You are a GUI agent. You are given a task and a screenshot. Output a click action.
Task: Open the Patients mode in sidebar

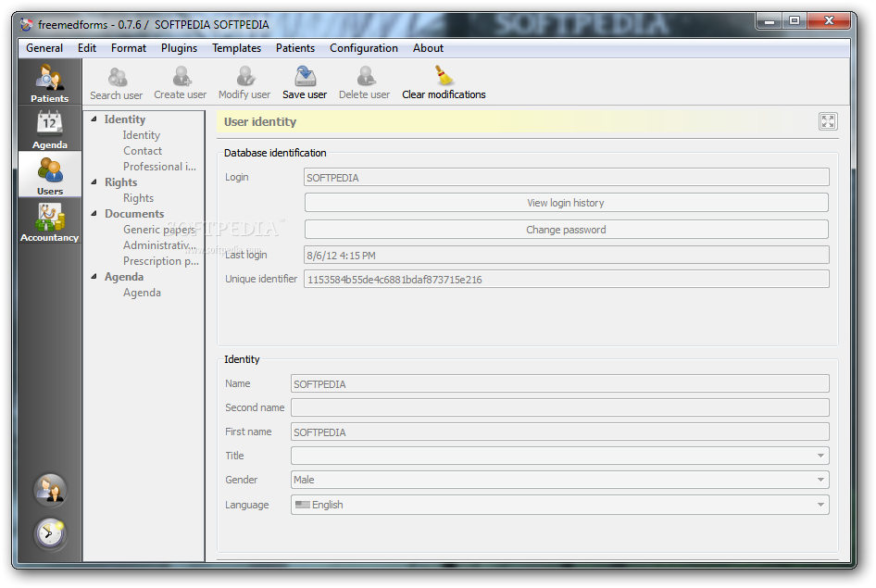tap(50, 83)
